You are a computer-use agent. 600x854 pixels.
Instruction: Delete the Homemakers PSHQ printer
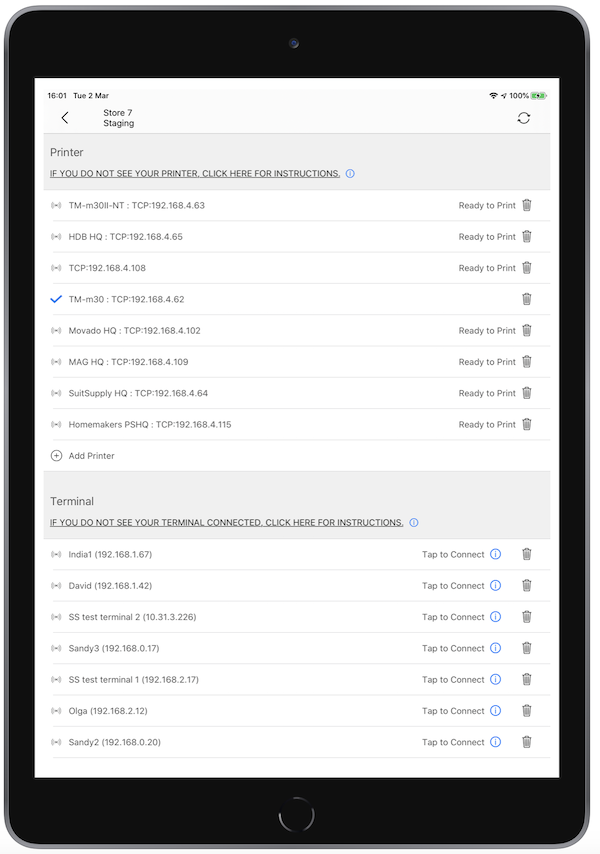[x=526, y=424]
